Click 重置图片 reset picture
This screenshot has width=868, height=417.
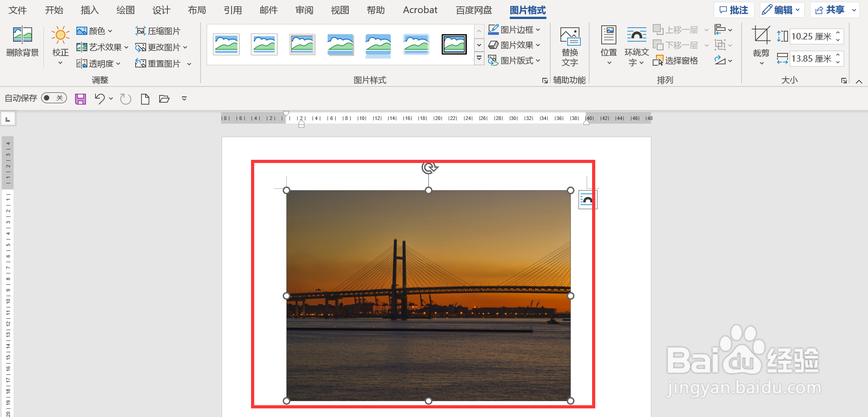point(158,63)
